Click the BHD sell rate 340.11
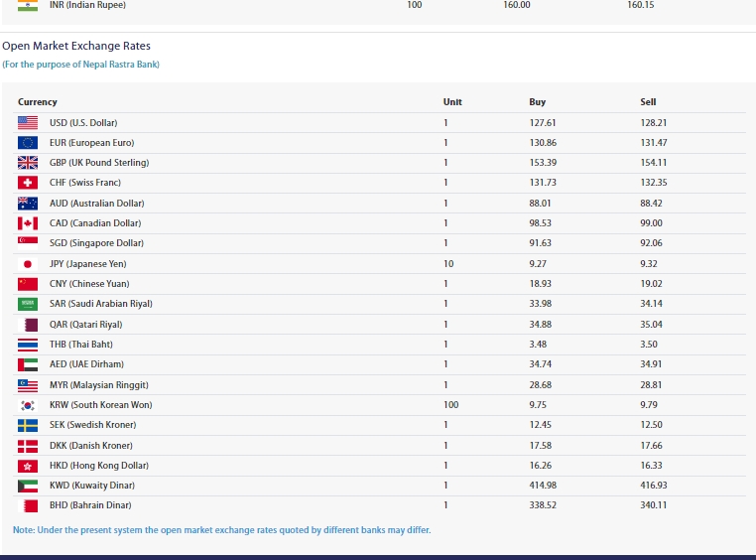The width and height of the screenshot is (756, 560). click(x=653, y=505)
